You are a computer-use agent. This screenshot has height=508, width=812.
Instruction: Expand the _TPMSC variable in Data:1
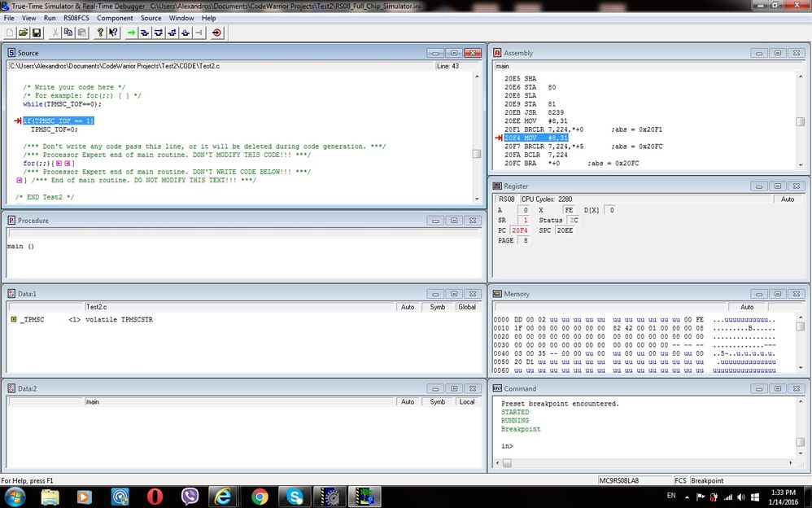[14, 319]
